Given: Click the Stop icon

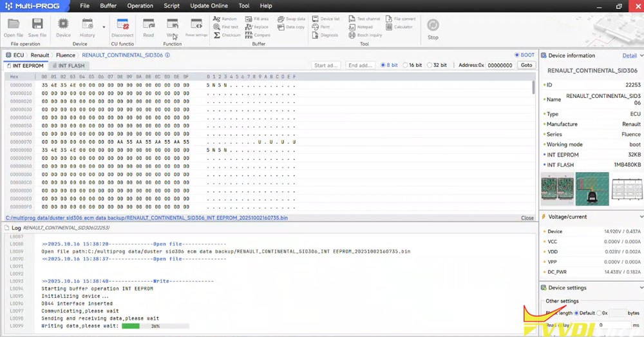Looking at the screenshot, I should 433,27.
